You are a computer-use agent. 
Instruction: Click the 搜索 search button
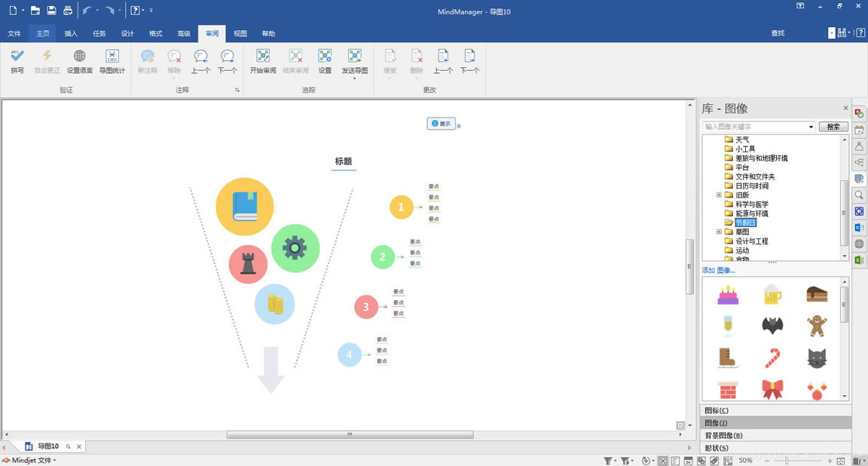coord(832,126)
